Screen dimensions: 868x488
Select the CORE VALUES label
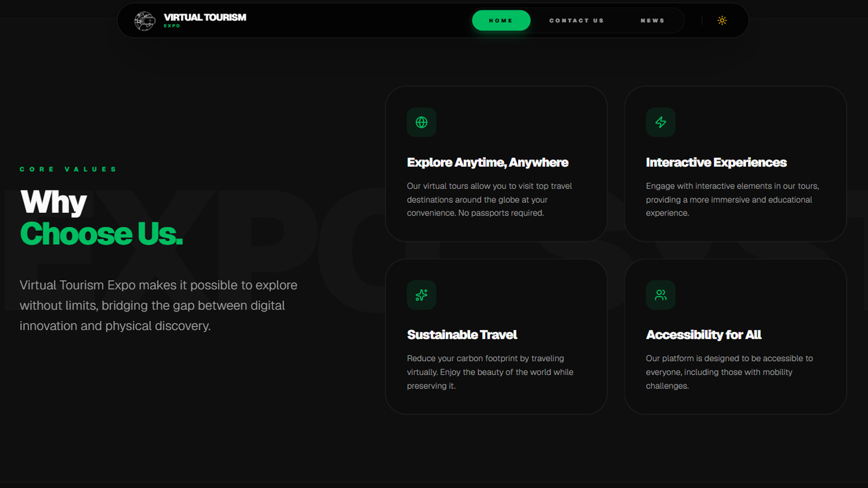tap(68, 169)
